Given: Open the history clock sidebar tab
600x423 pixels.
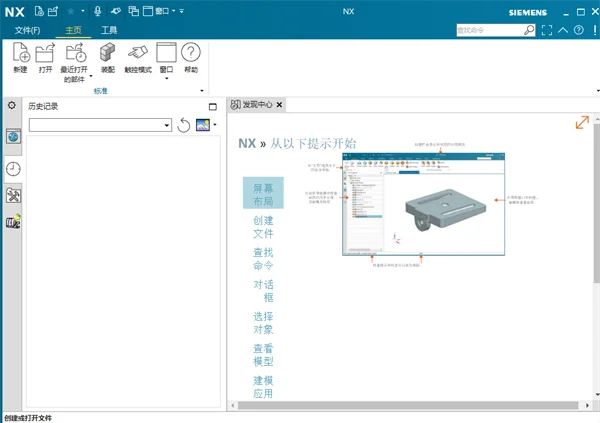Looking at the screenshot, I should 13,169.
